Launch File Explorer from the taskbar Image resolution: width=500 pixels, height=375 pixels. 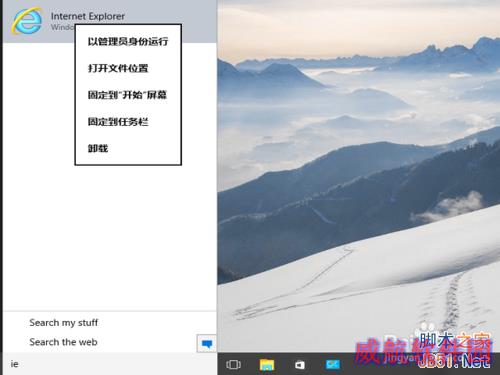(267, 364)
